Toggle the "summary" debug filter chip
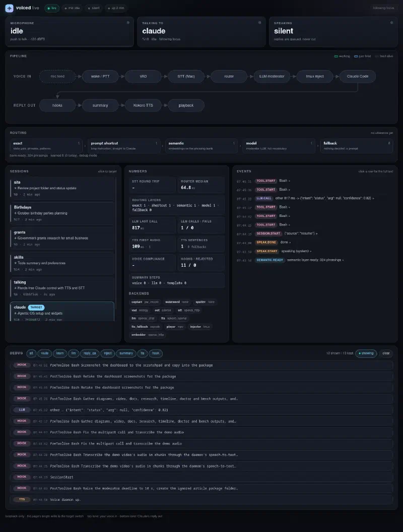This screenshot has width=403, height=532. pos(126,353)
